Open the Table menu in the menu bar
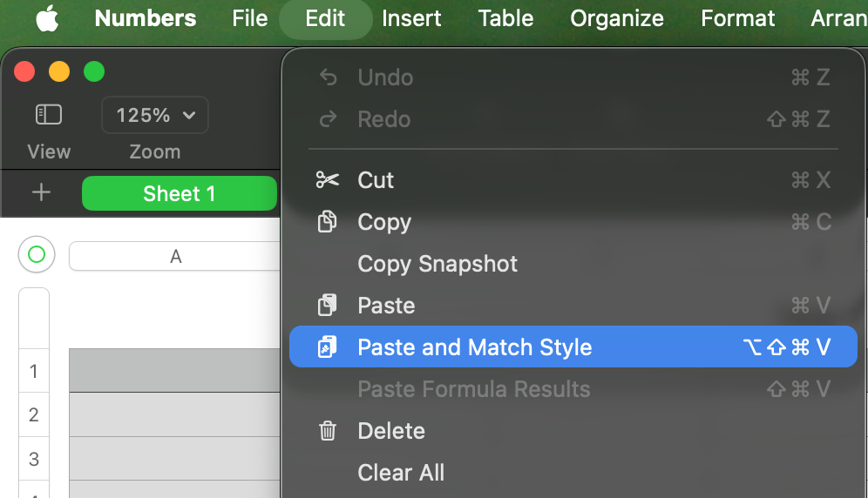 click(x=505, y=18)
